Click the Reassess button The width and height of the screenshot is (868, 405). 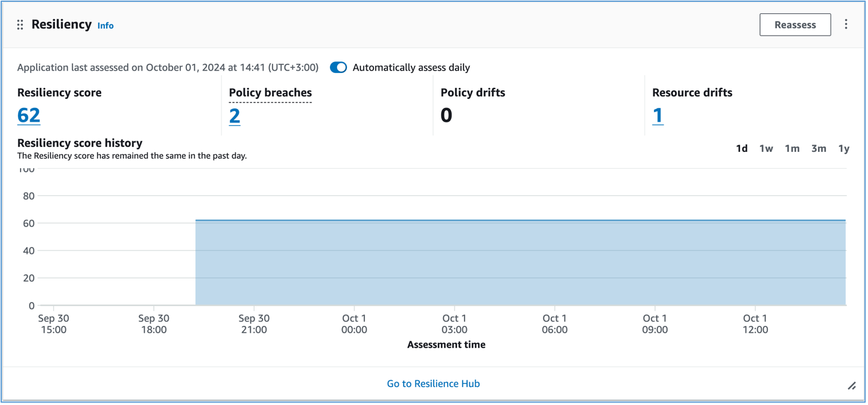click(794, 25)
